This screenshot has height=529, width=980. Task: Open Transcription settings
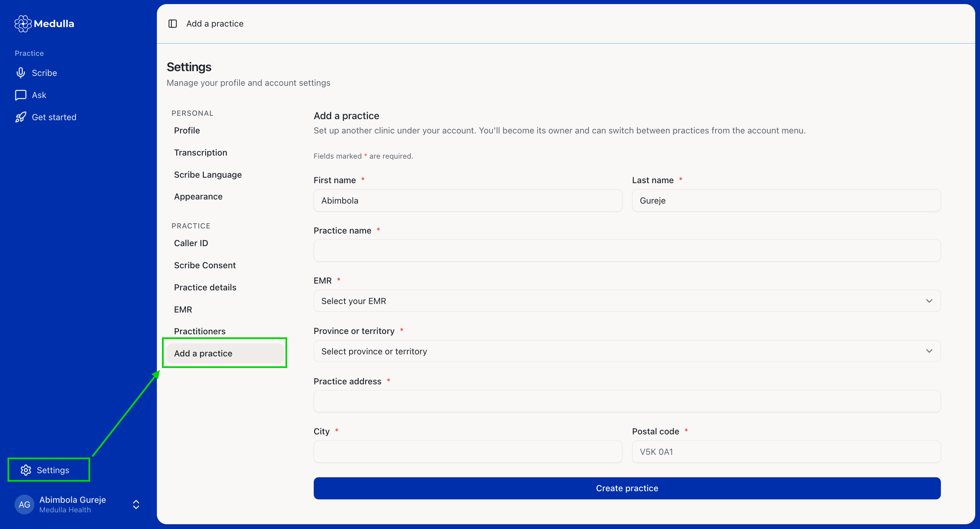point(200,152)
